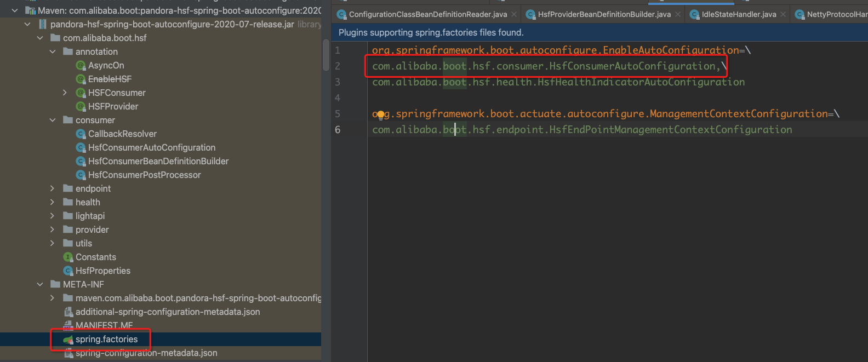
Task: Click the AsyncOn annotation icon
Action: (x=81, y=66)
